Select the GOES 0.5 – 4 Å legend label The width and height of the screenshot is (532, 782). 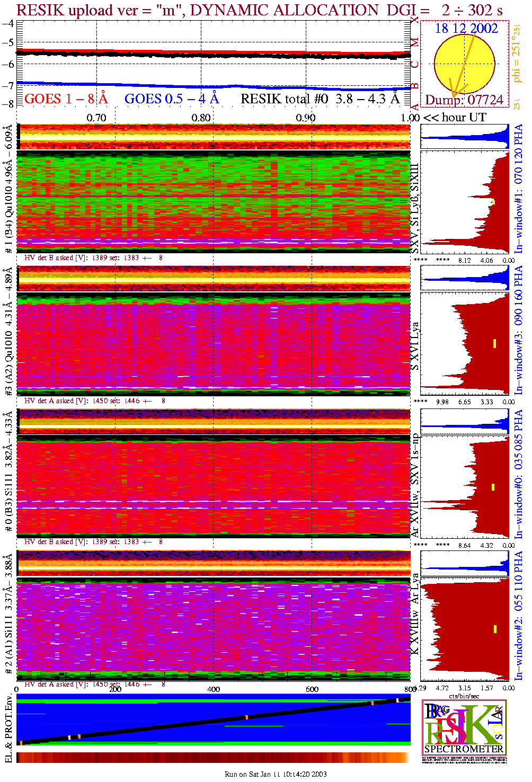[172, 99]
